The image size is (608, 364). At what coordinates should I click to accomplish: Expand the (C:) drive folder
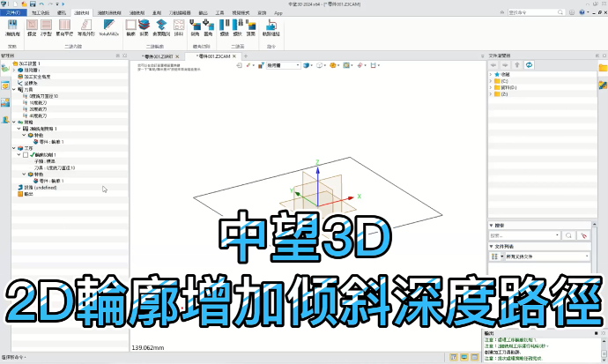(x=492, y=81)
